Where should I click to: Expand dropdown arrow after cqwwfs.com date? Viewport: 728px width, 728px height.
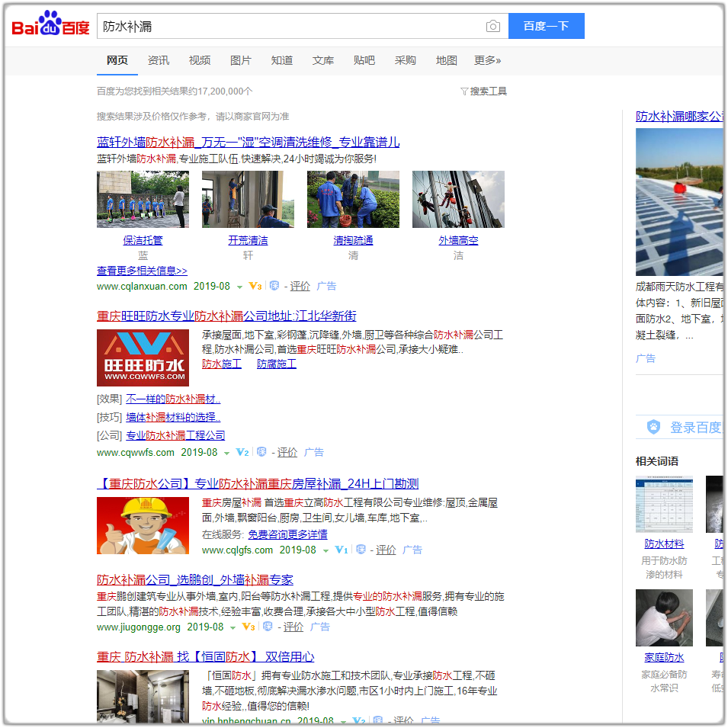pyautogui.click(x=226, y=454)
